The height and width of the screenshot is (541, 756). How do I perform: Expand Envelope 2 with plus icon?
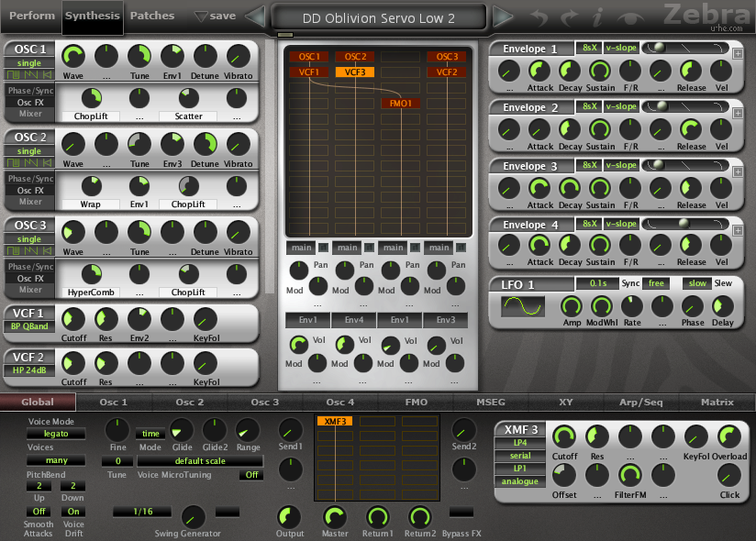[738, 113]
